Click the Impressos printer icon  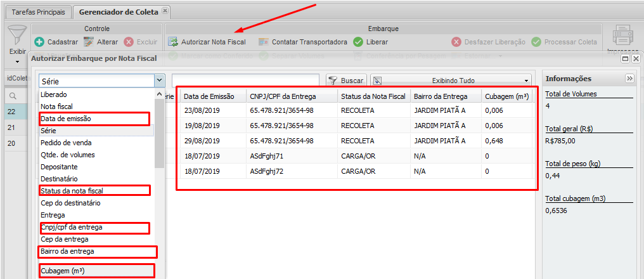pos(624,35)
